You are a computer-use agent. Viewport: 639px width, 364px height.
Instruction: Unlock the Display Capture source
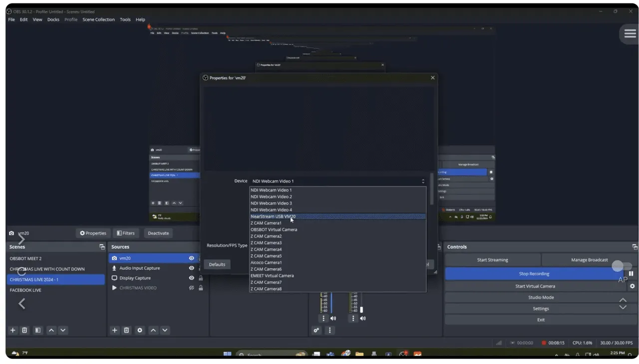(201, 278)
